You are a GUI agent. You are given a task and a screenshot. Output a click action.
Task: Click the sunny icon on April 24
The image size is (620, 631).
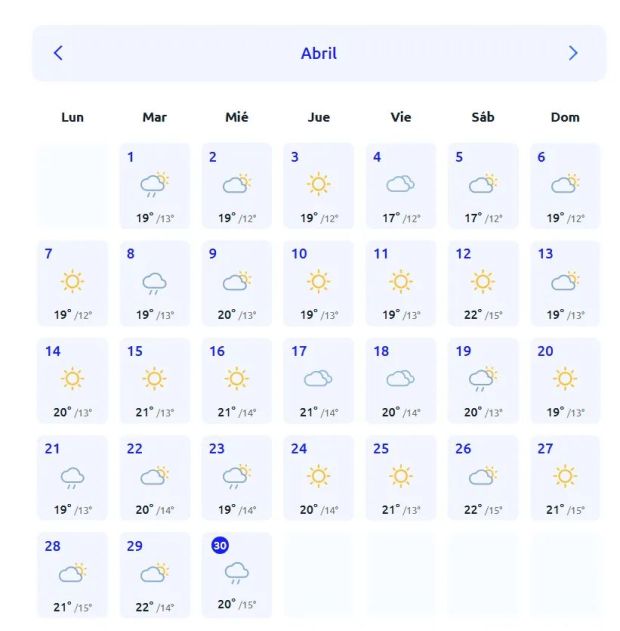coord(318,476)
